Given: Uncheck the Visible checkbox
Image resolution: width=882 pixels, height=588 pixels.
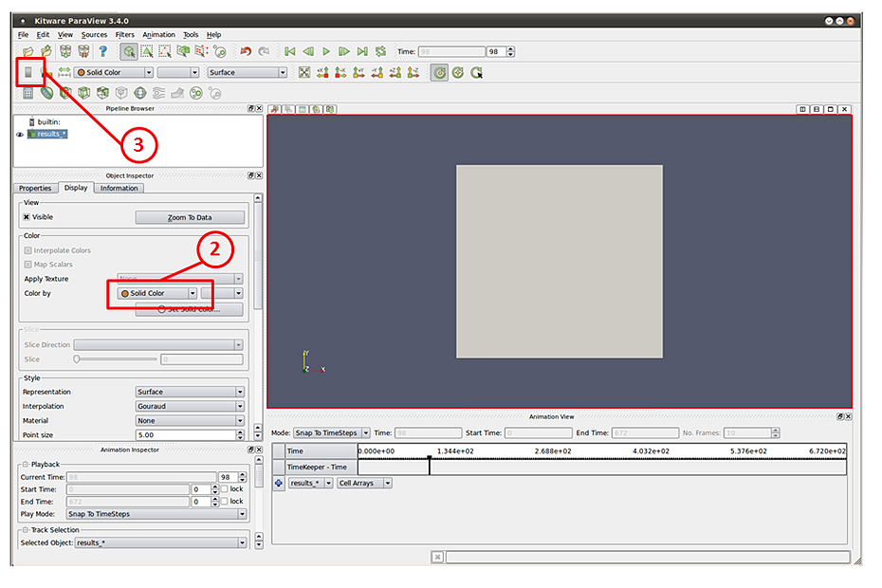Looking at the screenshot, I should click(27, 217).
